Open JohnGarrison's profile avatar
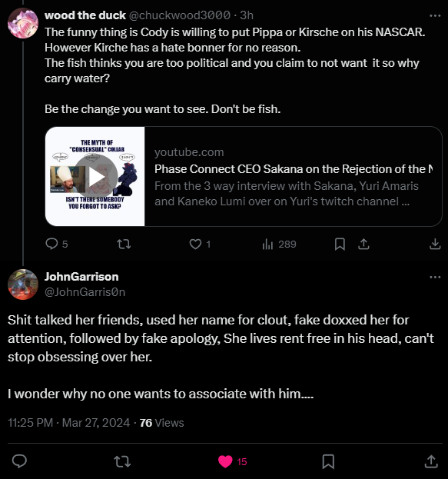This screenshot has height=479, width=448. (23, 284)
